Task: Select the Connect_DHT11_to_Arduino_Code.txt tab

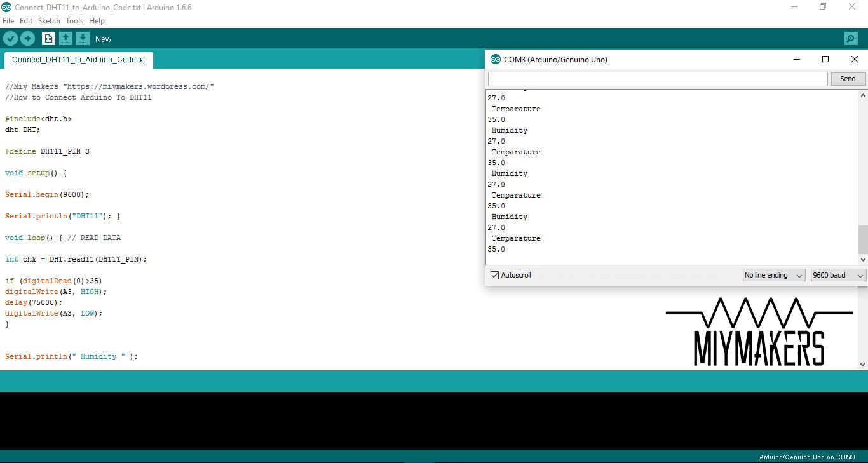Action: [x=79, y=60]
